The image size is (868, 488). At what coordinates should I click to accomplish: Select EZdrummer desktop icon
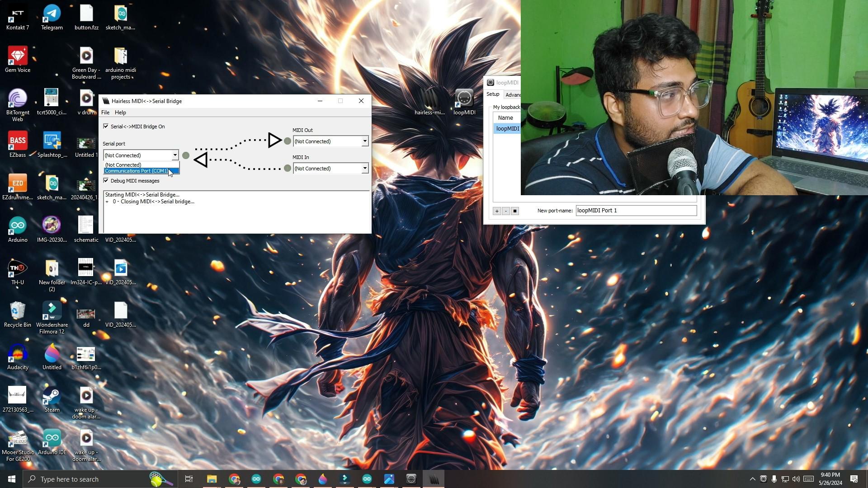pyautogui.click(x=18, y=187)
